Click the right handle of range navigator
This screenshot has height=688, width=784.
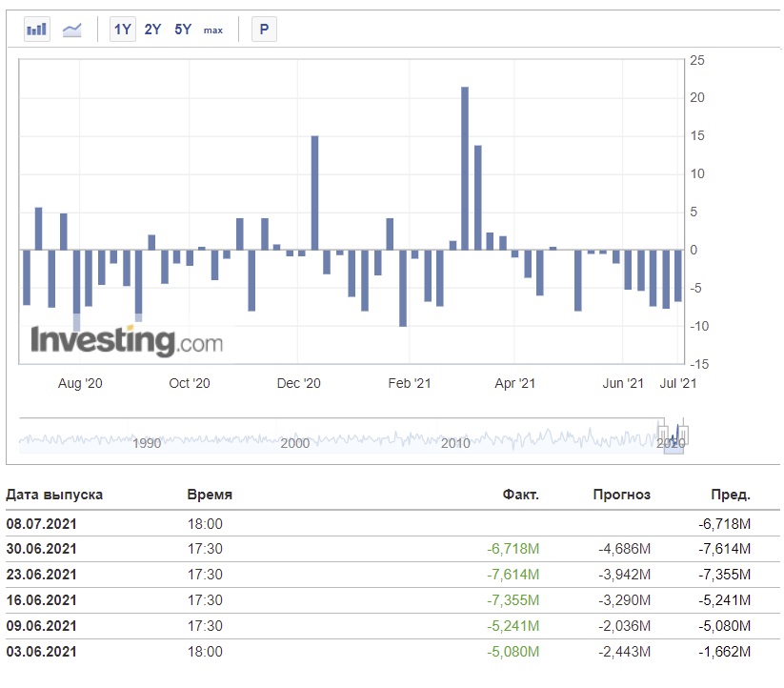[x=684, y=434]
